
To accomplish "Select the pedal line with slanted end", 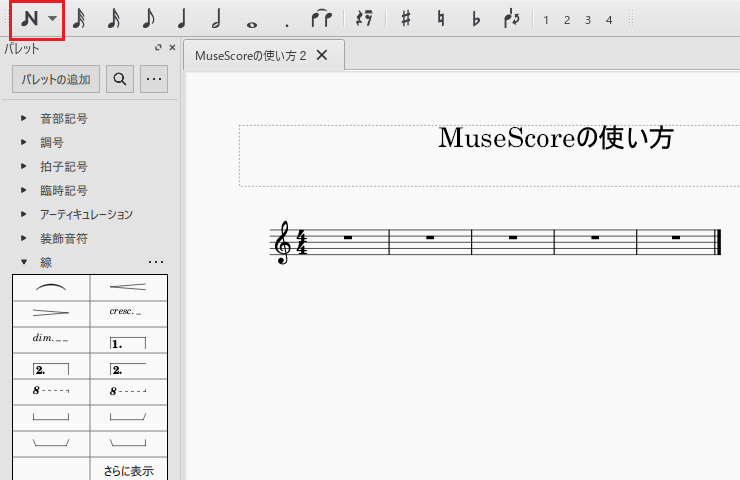I will pos(128,418).
